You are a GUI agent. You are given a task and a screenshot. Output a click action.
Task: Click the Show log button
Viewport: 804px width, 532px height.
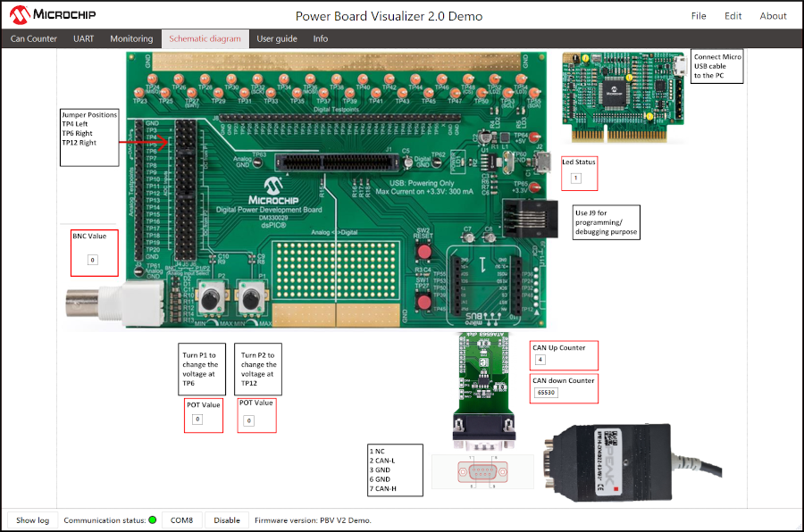tap(32, 520)
